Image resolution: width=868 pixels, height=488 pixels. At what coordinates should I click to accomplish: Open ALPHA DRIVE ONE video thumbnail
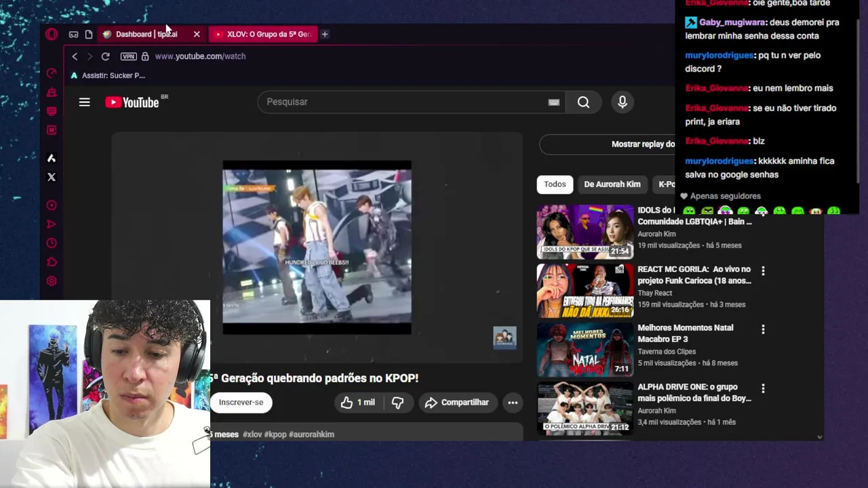click(585, 409)
